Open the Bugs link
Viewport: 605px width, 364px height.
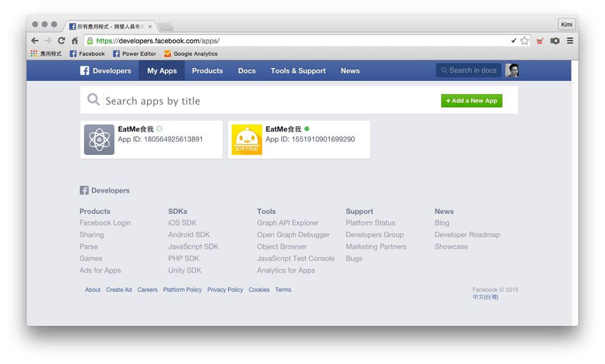[x=354, y=259]
